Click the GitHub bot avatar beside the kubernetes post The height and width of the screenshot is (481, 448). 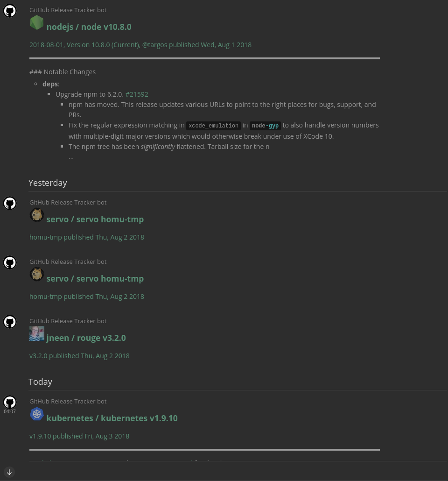(x=10, y=402)
